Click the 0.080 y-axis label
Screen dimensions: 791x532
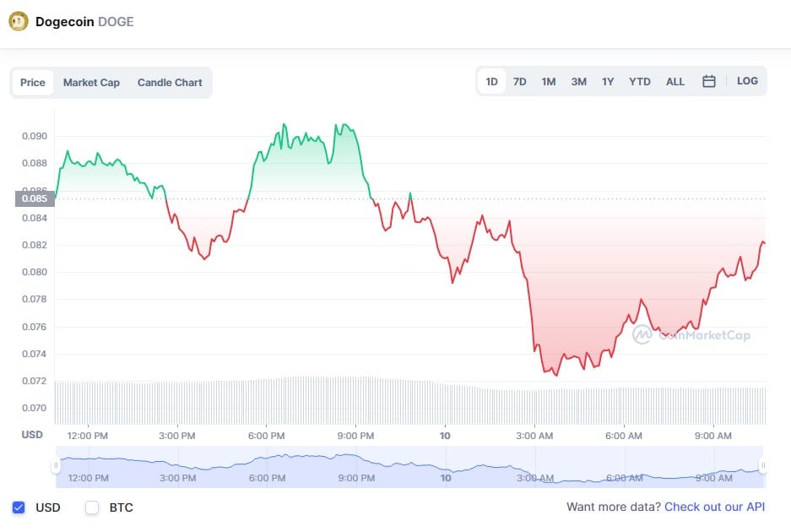(x=35, y=272)
